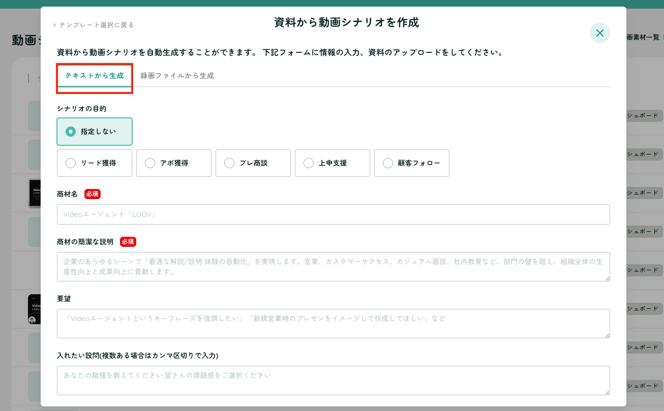This screenshot has height=411, width=664.
Task: Close the scenario creation dialog
Action: point(599,33)
